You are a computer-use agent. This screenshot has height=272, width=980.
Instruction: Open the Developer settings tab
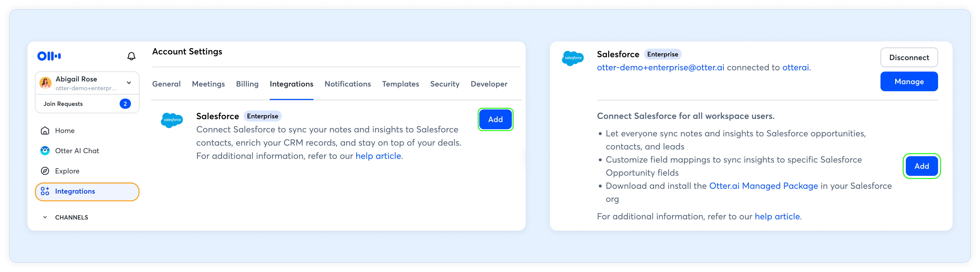pyautogui.click(x=489, y=84)
